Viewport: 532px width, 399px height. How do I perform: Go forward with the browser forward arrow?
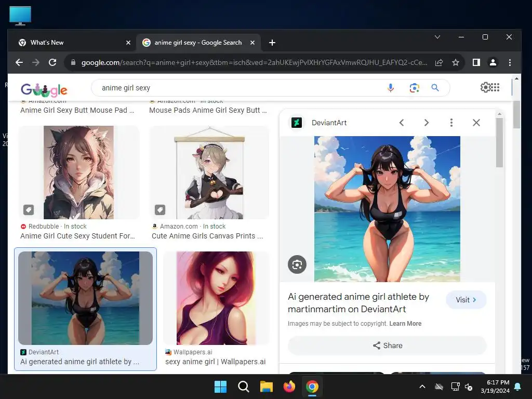[x=36, y=62]
